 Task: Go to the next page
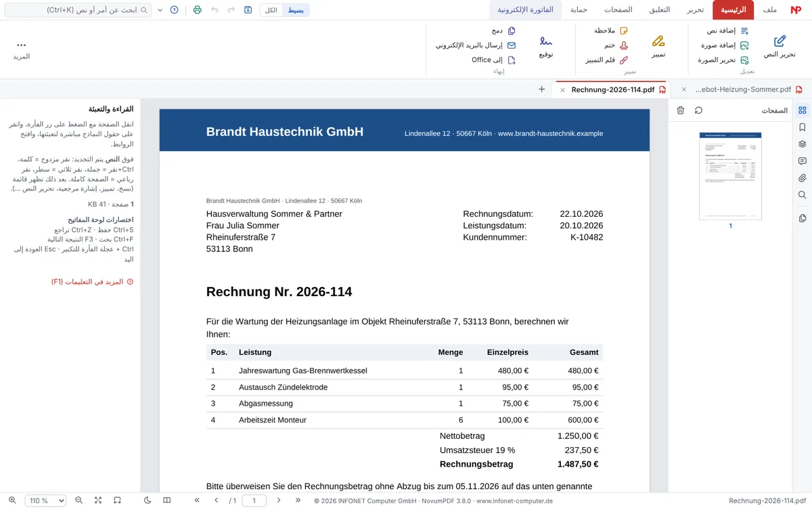coord(279,501)
